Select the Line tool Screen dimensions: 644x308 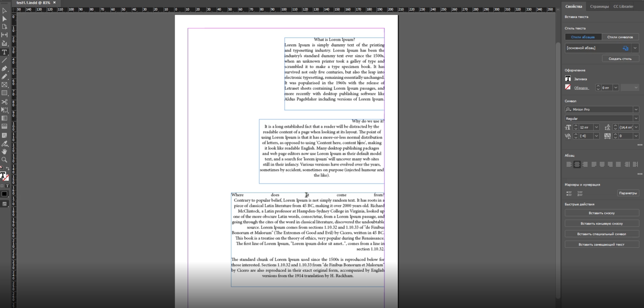(x=5, y=60)
